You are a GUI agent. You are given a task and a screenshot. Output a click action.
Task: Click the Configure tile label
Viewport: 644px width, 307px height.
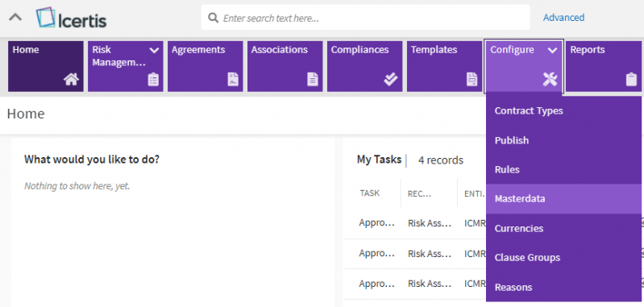(512, 50)
